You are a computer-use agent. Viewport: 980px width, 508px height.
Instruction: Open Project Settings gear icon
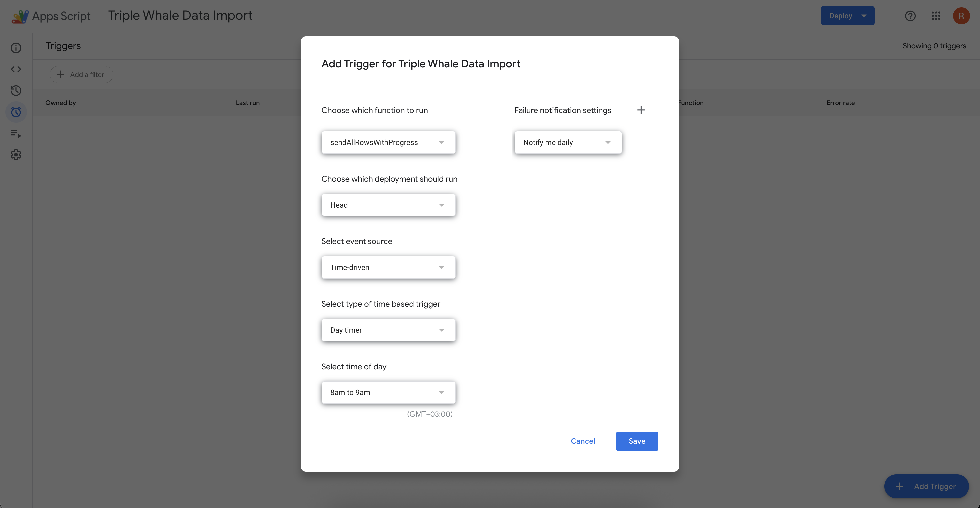click(x=16, y=155)
